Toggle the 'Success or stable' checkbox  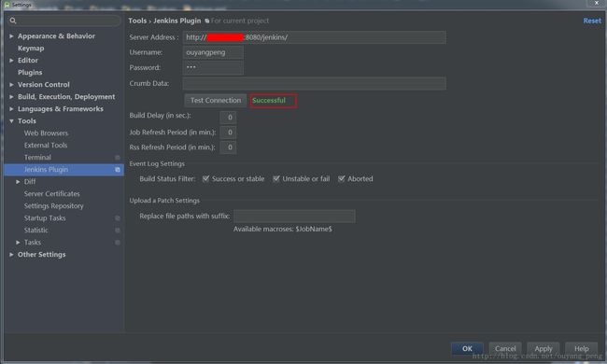pyautogui.click(x=206, y=178)
